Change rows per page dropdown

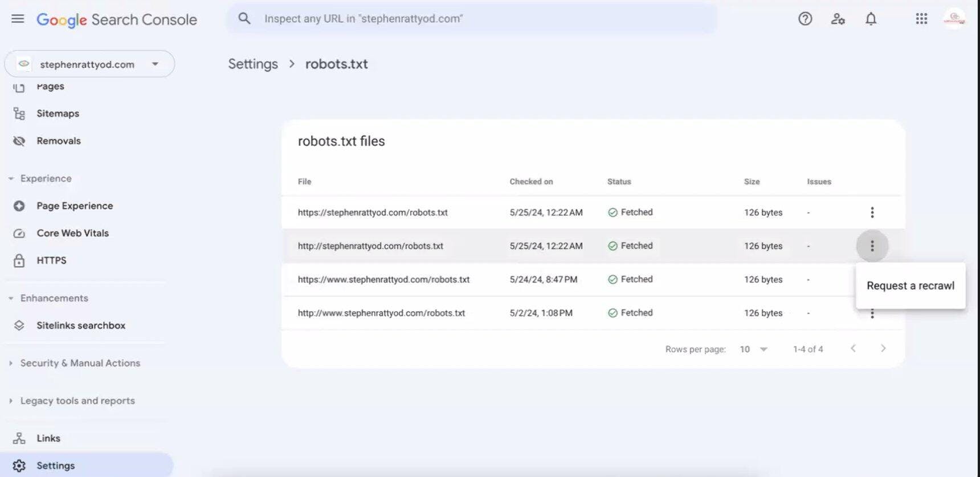tap(753, 349)
